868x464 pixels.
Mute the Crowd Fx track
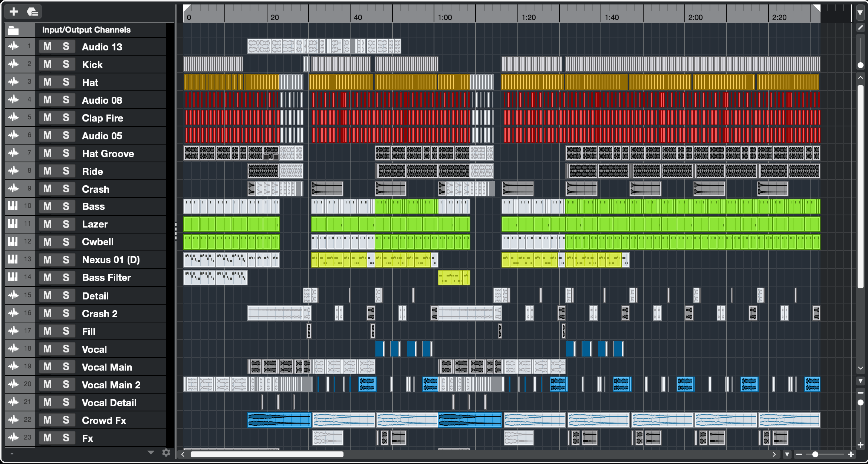pyautogui.click(x=47, y=420)
